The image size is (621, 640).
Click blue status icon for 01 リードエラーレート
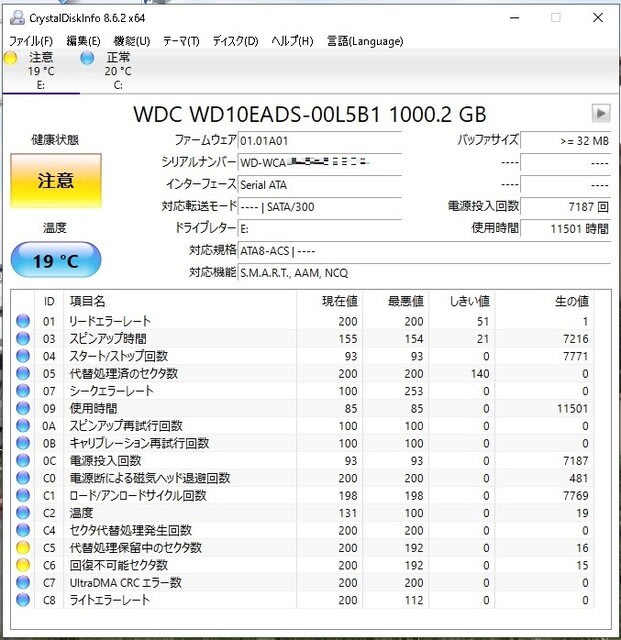click(23, 321)
